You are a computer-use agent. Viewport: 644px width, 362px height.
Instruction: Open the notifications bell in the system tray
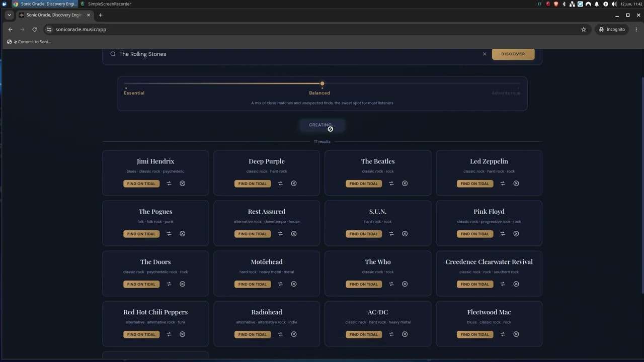[597, 4]
